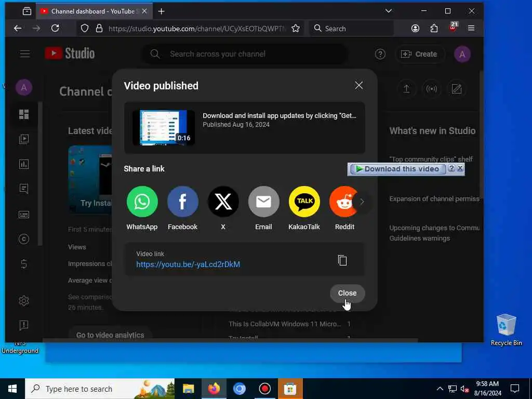532x399 pixels.
Task: Open channel avatar in left sidebar
Action: pyautogui.click(x=24, y=87)
